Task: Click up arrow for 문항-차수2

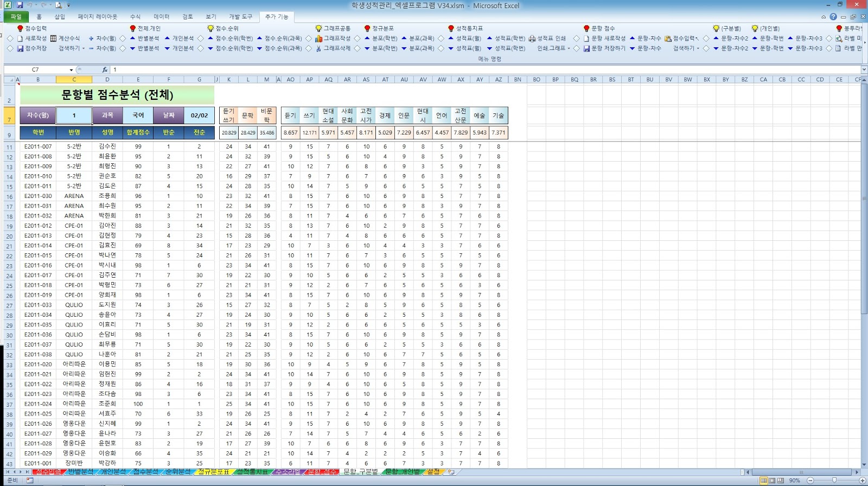Action: pyautogui.click(x=716, y=39)
